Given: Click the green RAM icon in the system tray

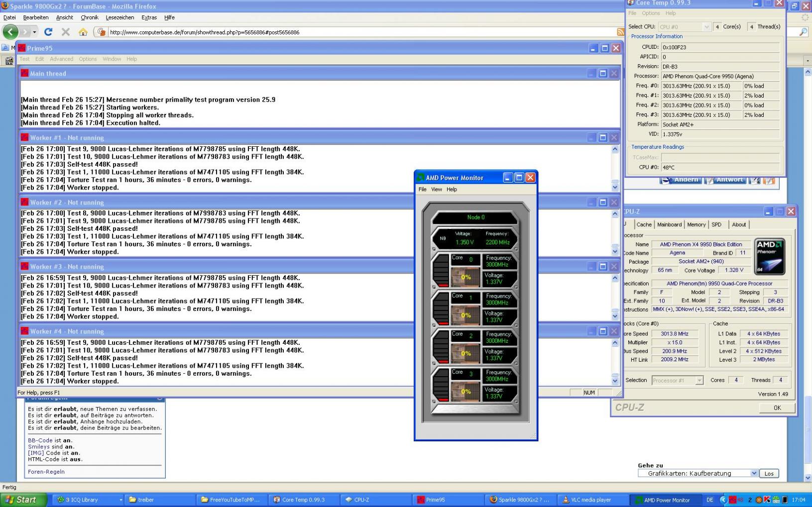Looking at the screenshot, I should pyautogui.click(x=776, y=500).
